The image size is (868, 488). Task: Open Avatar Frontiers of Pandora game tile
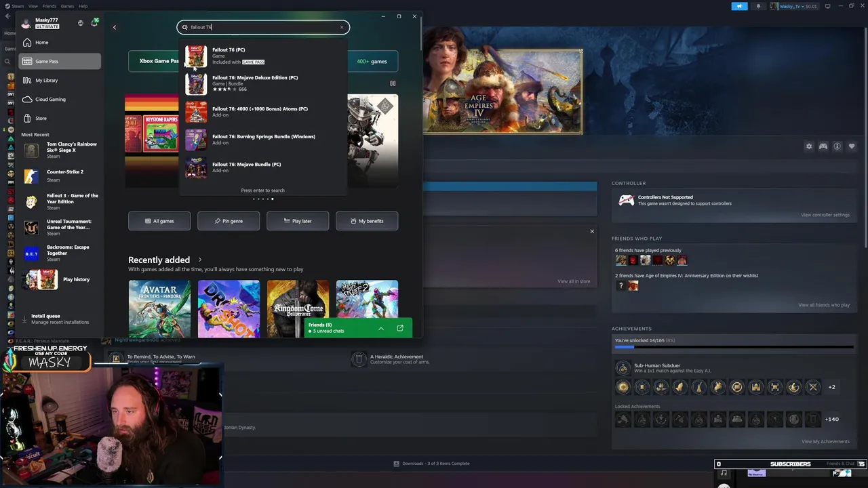159,308
